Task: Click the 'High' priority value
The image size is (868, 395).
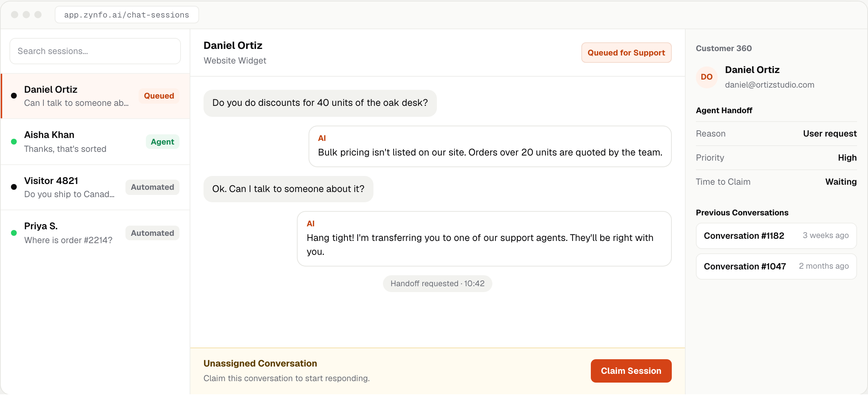Action: pos(847,158)
